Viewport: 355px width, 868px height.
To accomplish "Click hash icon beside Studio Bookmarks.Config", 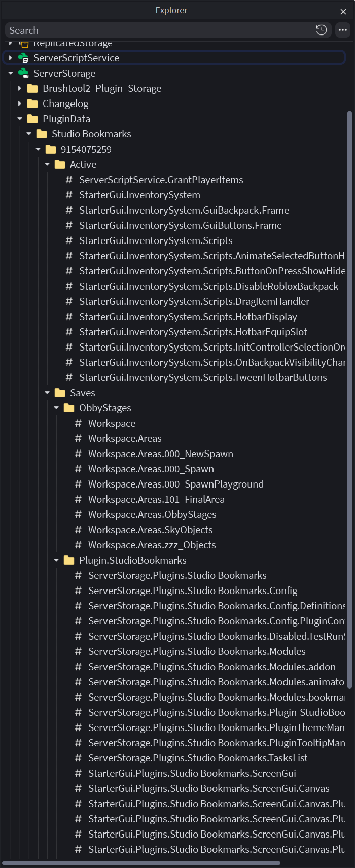I will 78,591.
